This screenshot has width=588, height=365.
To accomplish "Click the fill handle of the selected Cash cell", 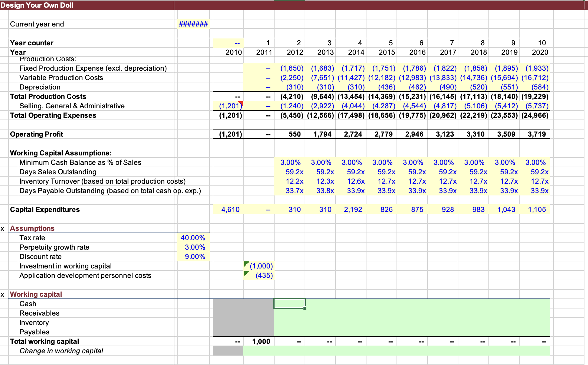I will pyautogui.click(x=305, y=308).
